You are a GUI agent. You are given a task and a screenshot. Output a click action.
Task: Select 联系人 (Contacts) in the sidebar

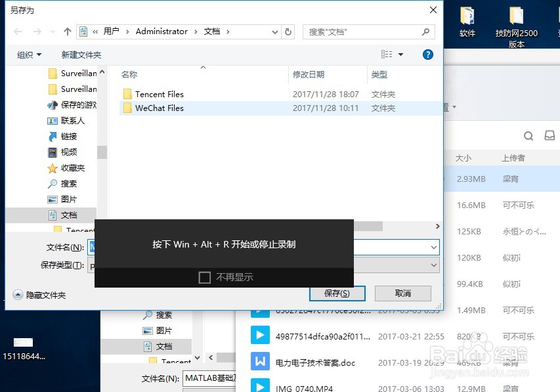click(68, 120)
